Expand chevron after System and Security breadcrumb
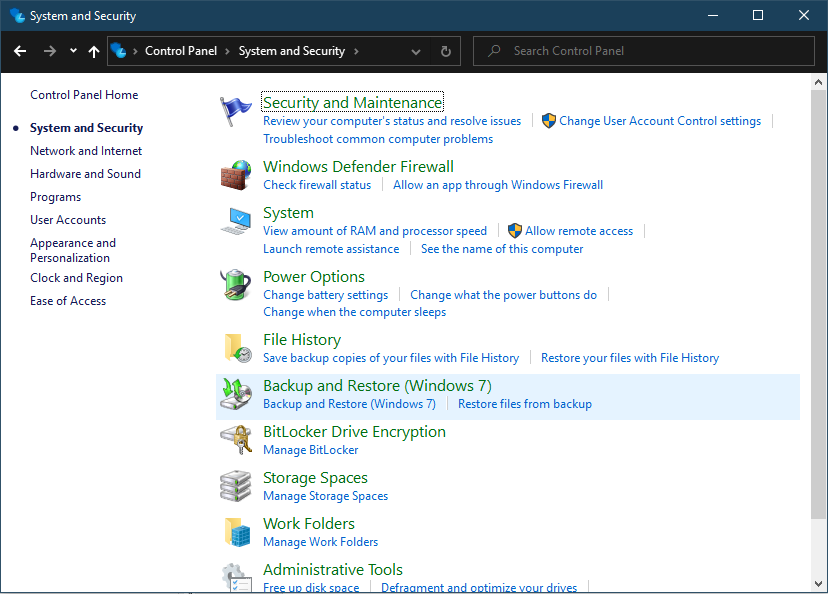The height and width of the screenshot is (594, 828). 356,51
